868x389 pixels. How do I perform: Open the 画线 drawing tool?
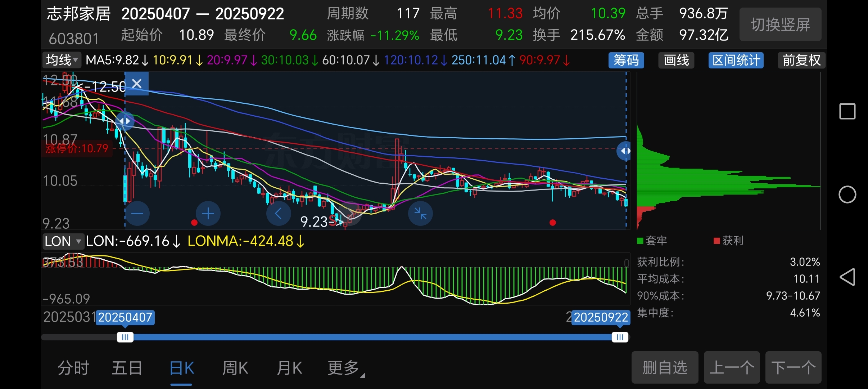point(676,60)
